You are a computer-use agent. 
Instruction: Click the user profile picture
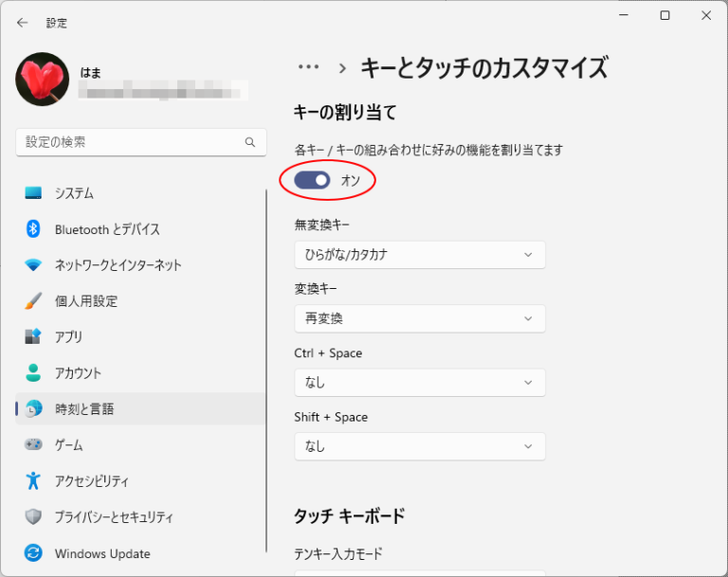[x=42, y=80]
